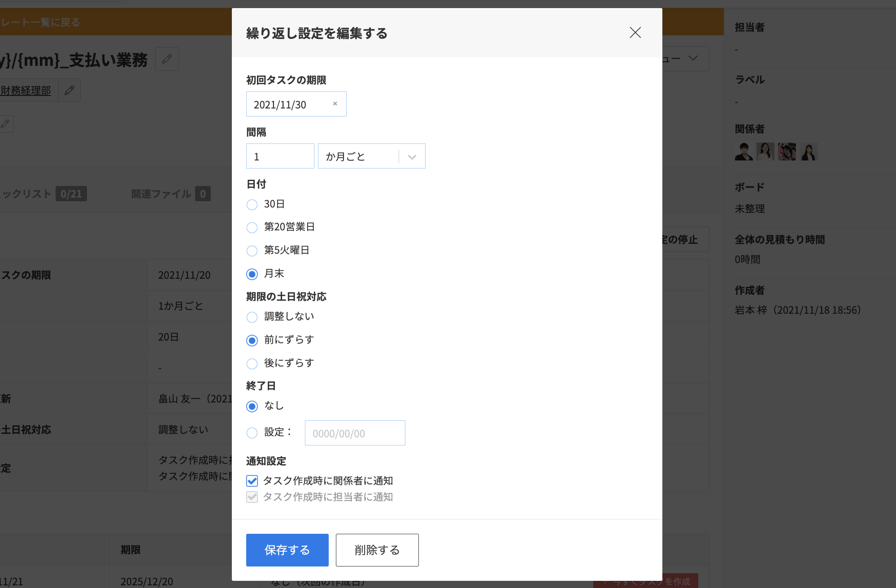Screen dimensions: 896x588
Task: Click the 削除する button
Action: coord(377,550)
